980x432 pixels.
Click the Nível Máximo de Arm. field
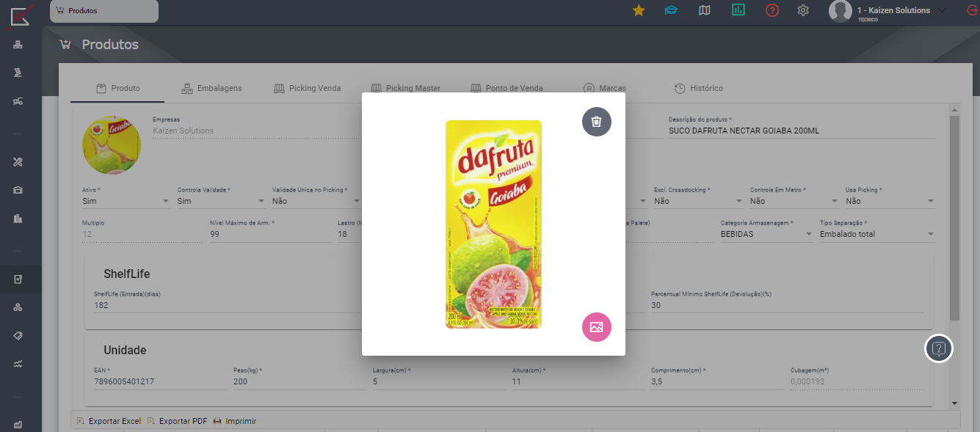270,234
